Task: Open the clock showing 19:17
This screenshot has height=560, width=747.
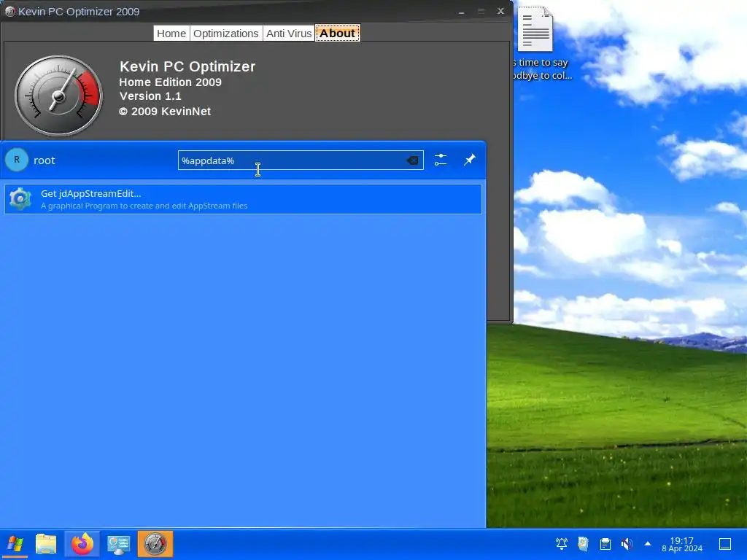Action: [682, 544]
